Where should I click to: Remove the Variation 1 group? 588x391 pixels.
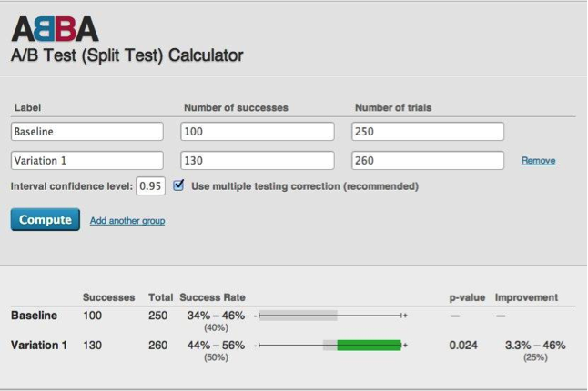pyautogui.click(x=538, y=161)
